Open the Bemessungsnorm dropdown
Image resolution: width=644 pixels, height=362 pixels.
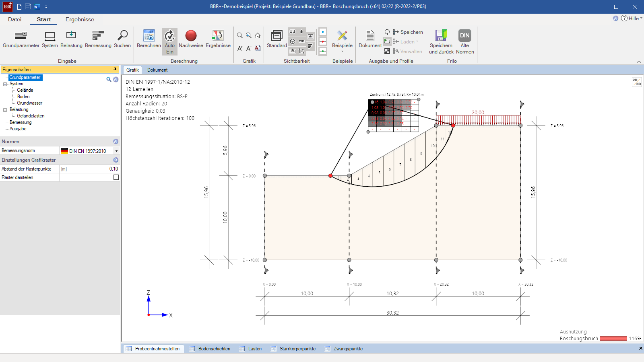point(116,151)
